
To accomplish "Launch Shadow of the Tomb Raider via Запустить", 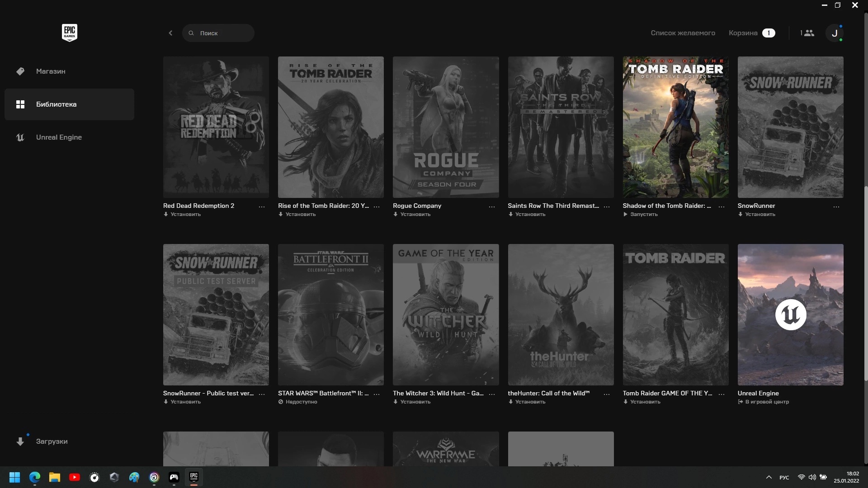I will point(643,214).
